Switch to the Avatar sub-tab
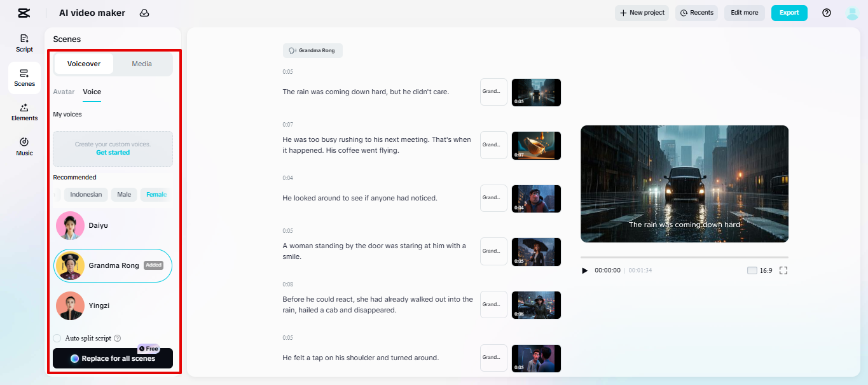Viewport: 868px width, 385px height. point(64,92)
